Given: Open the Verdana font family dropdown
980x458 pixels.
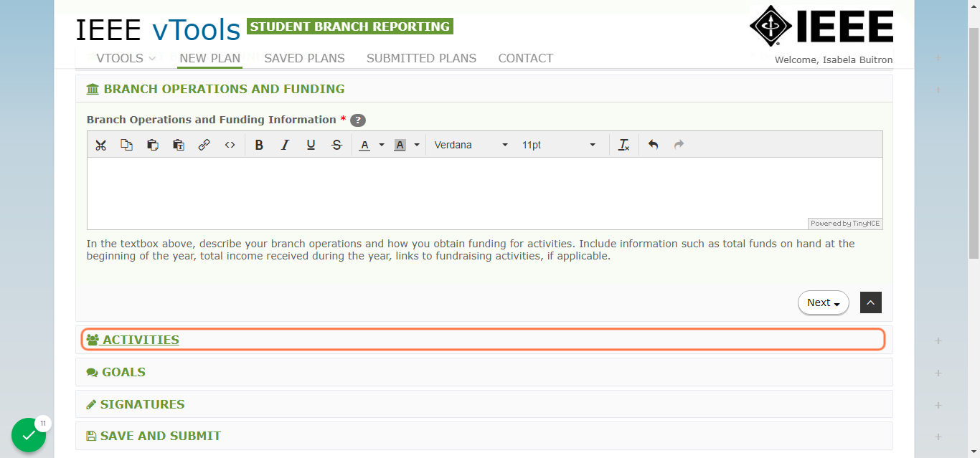Looking at the screenshot, I should pyautogui.click(x=471, y=145).
